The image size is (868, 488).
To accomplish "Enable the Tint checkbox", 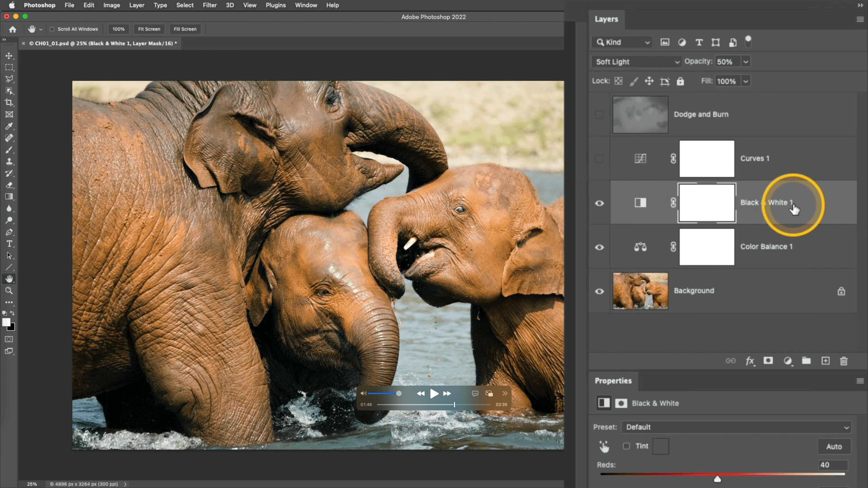I will 627,446.
